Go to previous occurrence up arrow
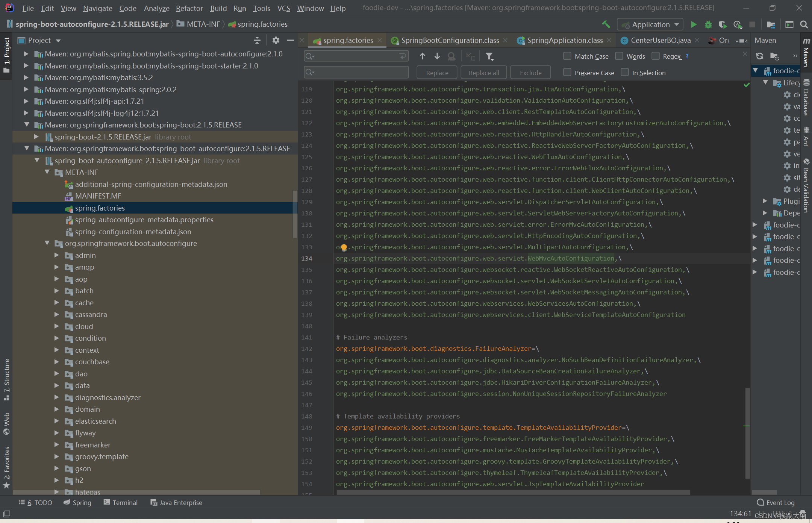This screenshot has width=812, height=523. pos(423,56)
